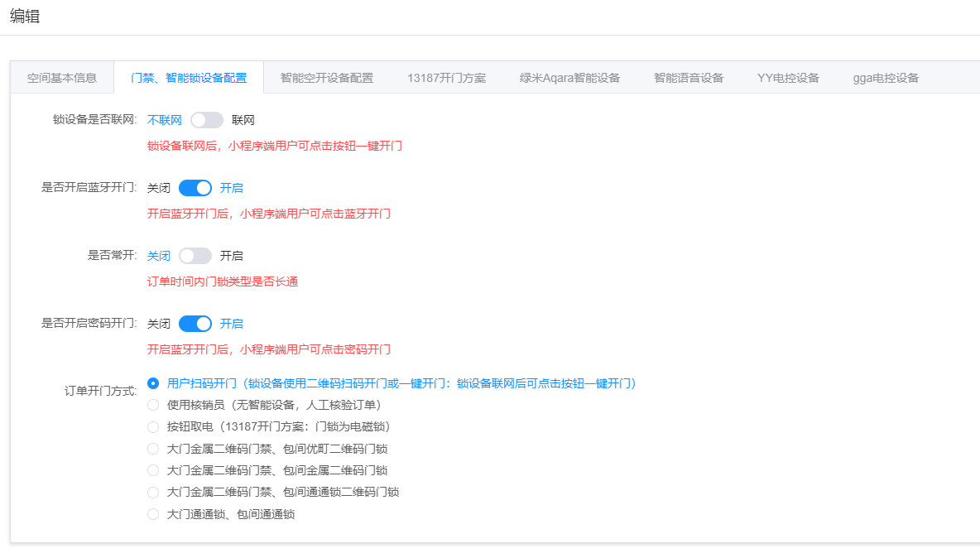The width and height of the screenshot is (980, 558).
Task: Open the 智能空开设备配置 tab
Action: pos(326,78)
